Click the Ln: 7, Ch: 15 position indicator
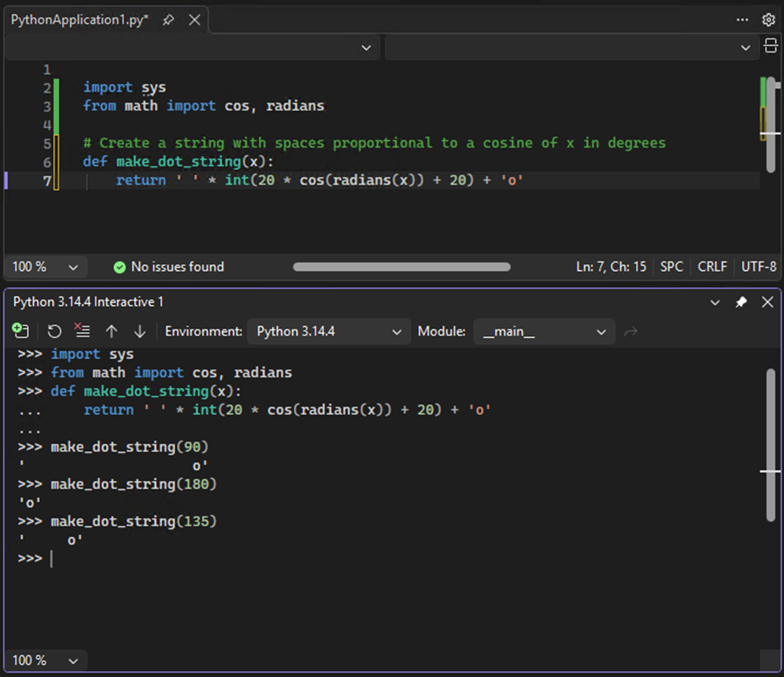Image resolution: width=784 pixels, height=677 pixels. [611, 267]
